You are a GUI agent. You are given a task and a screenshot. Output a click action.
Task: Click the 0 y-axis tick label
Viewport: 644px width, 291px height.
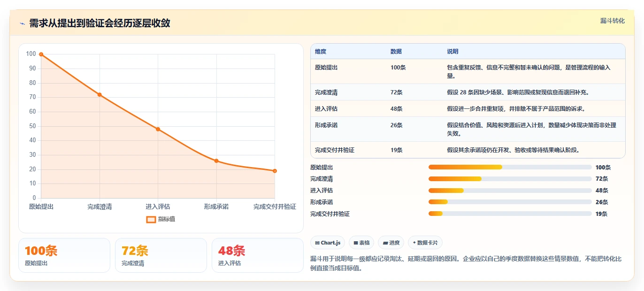point(34,198)
